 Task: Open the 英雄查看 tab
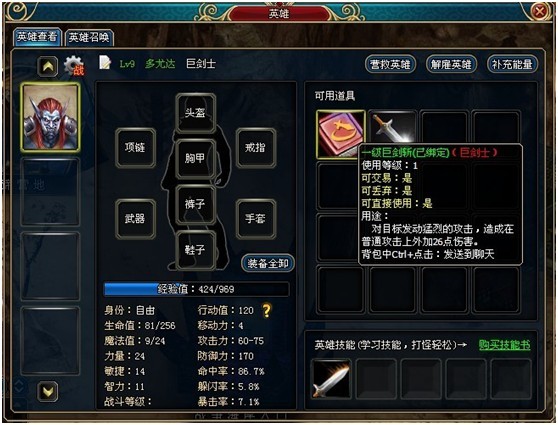tap(37, 37)
